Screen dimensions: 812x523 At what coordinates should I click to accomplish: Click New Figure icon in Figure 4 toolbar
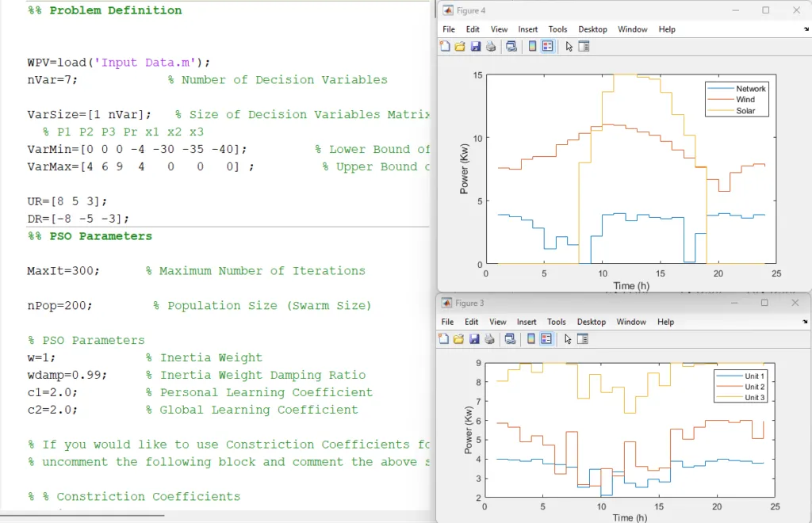pos(445,47)
